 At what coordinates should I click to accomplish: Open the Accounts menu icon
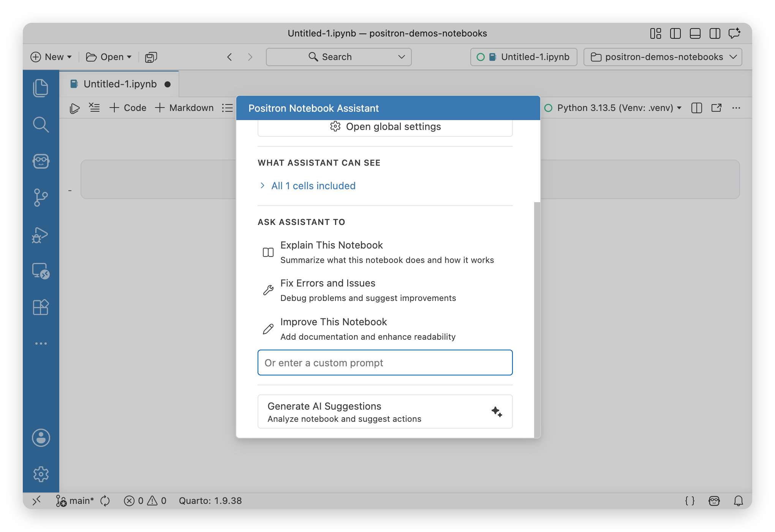click(x=41, y=438)
